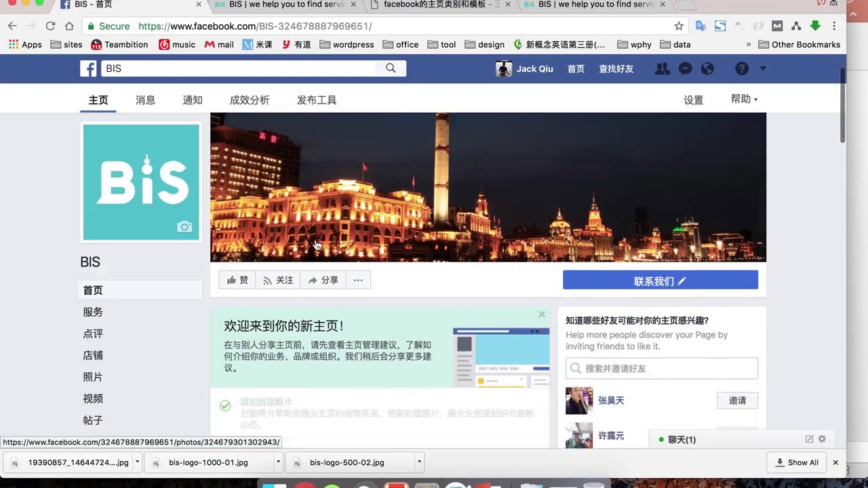Click the 分享 share button
The image size is (868, 488).
tap(323, 280)
